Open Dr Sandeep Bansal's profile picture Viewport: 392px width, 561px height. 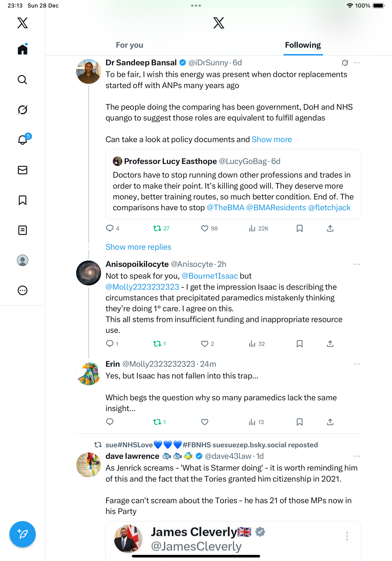point(88,71)
